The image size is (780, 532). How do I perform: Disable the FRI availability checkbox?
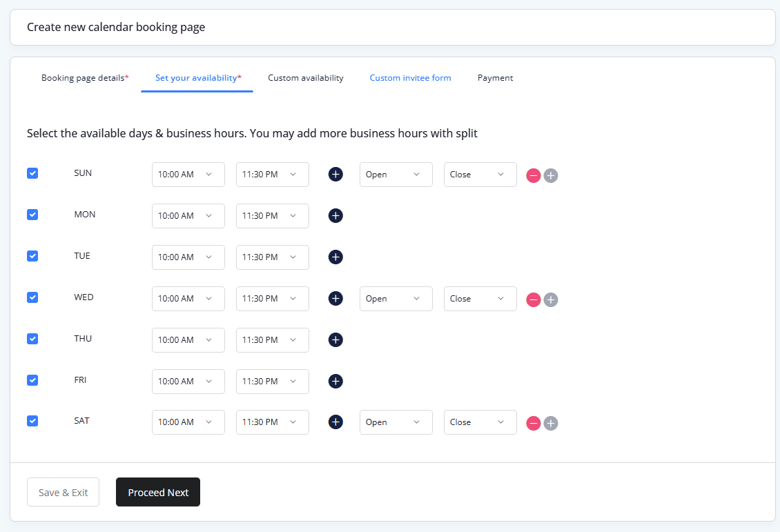click(32, 380)
